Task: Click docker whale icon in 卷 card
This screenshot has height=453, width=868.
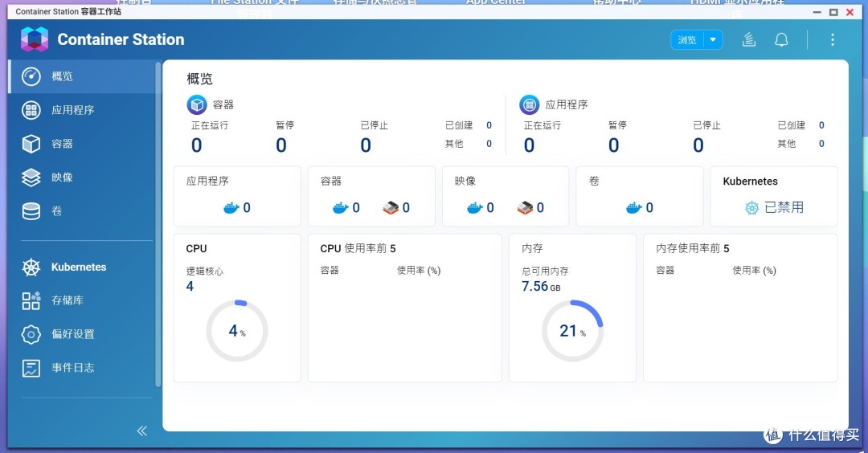Action: pos(634,208)
